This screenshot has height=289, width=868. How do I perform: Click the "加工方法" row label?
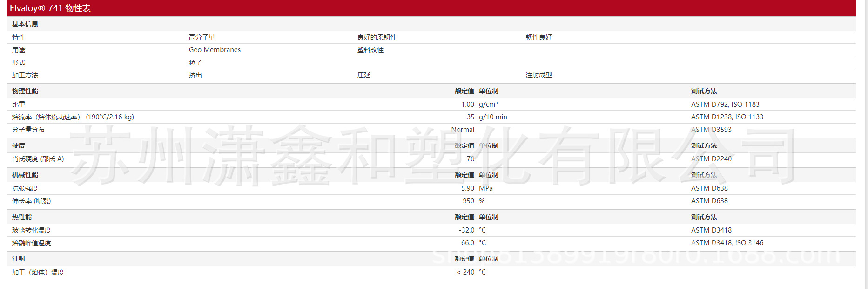pyautogui.click(x=25, y=75)
